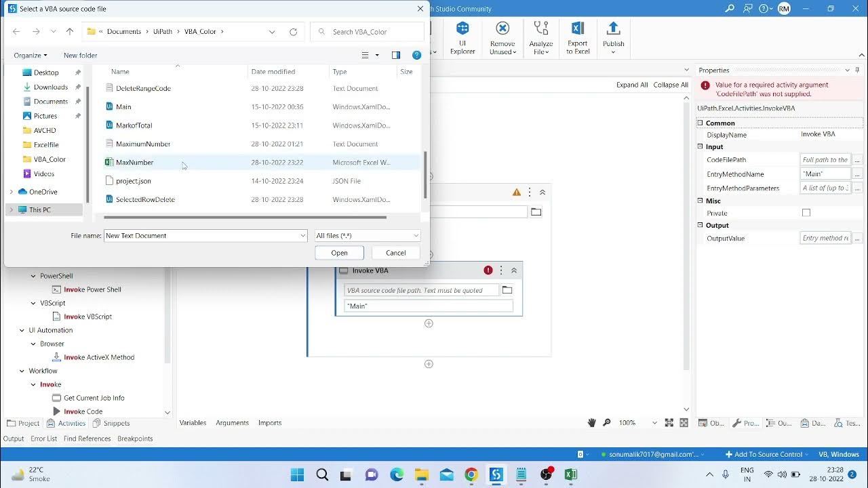This screenshot has height=488, width=868.
Task: Switch to the Snippets panel tab
Action: pos(111,423)
